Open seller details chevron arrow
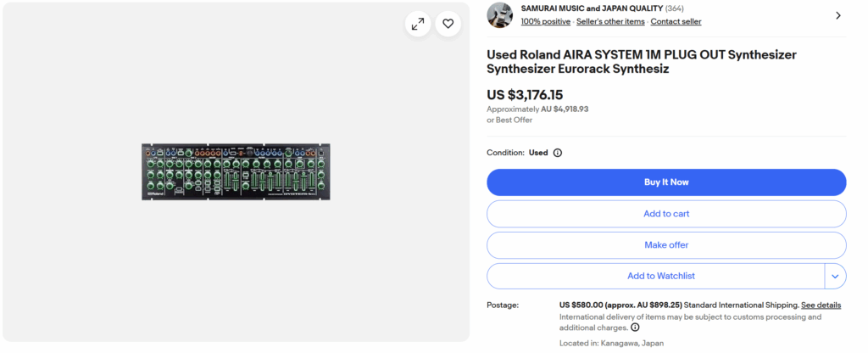This screenshot has width=868, height=353. point(838,15)
